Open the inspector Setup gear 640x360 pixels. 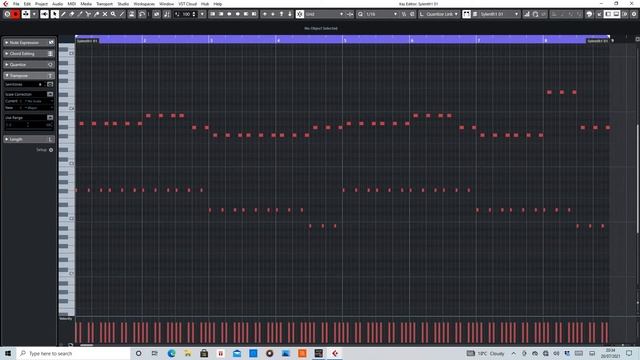[x=51, y=150]
